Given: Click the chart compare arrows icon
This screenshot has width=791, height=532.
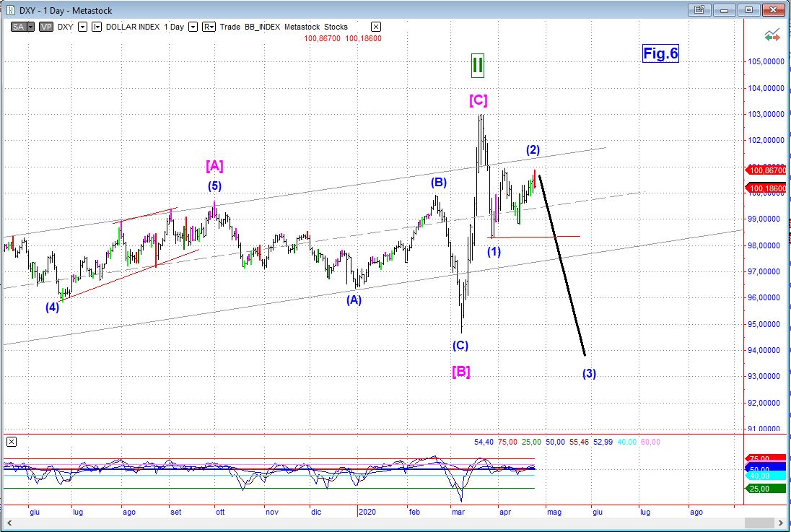Looking at the screenshot, I should click(x=772, y=35).
